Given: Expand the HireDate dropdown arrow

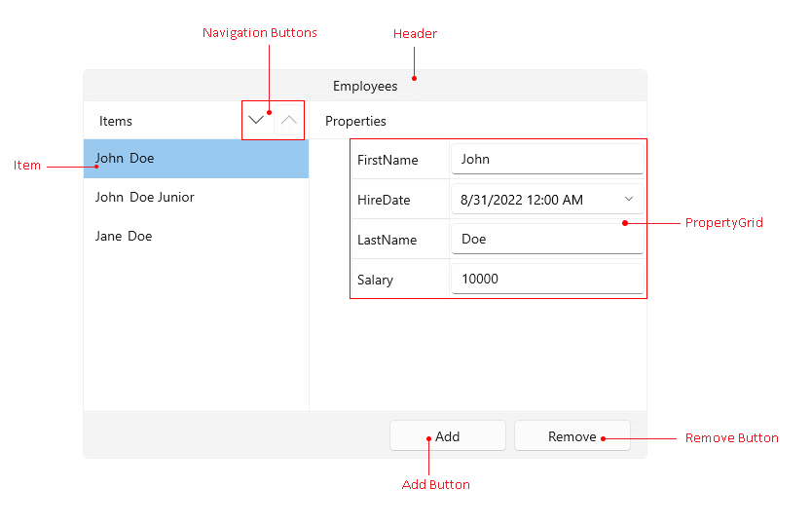Looking at the screenshot, I should pos(629,200).
